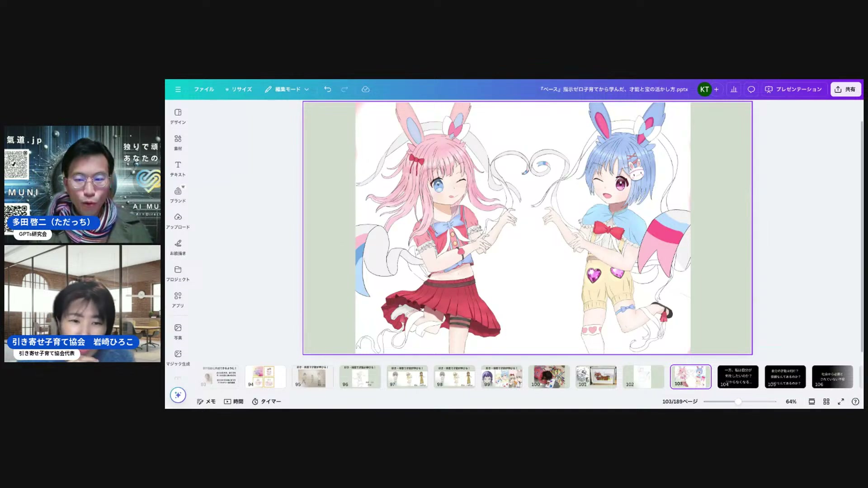The height and width of the screenshot is (488, 868).
Task: Click the KT account avatar
Action: pyautogui.click(x=704, y=89)
